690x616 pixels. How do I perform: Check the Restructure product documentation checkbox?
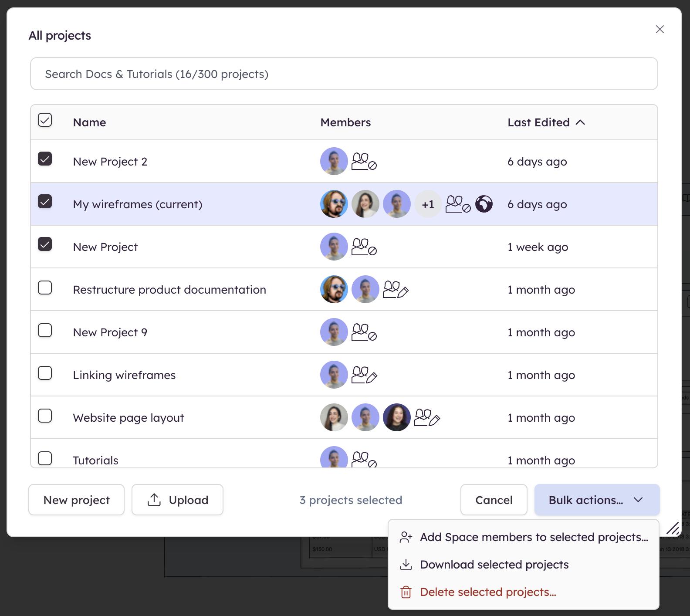pos(45,288)
